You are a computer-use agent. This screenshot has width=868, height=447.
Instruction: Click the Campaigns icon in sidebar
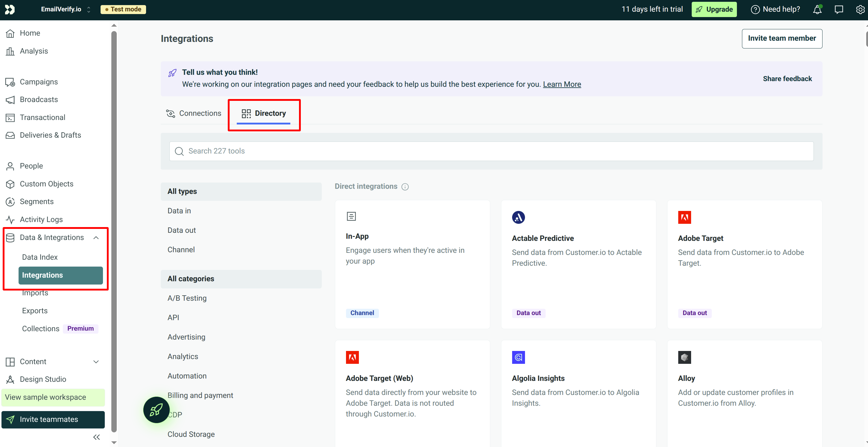coord(10,82)
